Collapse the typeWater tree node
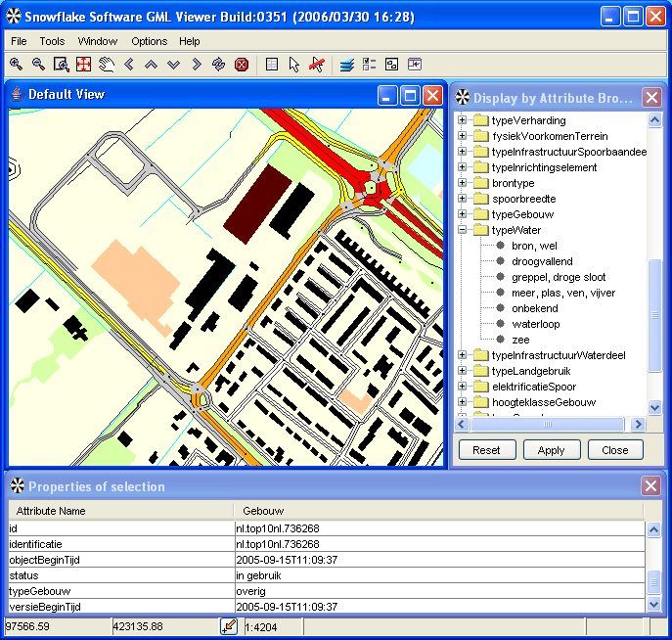This screenshot has height=640, width=672. pos(463,230)
